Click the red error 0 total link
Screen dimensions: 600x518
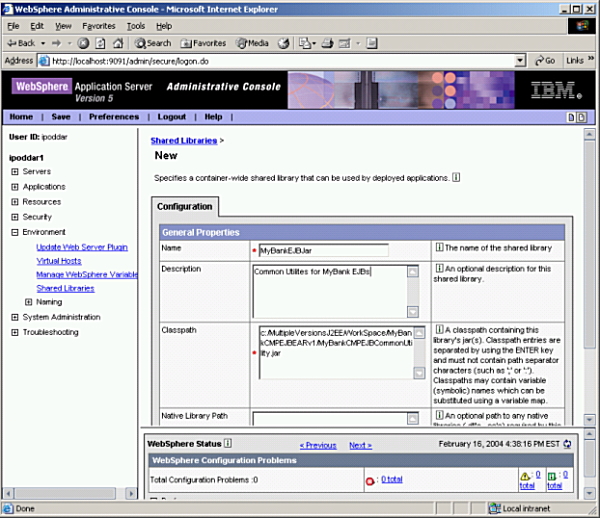[392, 479]
